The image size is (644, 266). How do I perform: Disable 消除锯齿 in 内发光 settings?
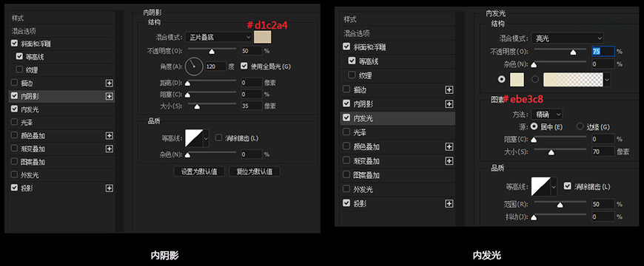coord(568,186)
